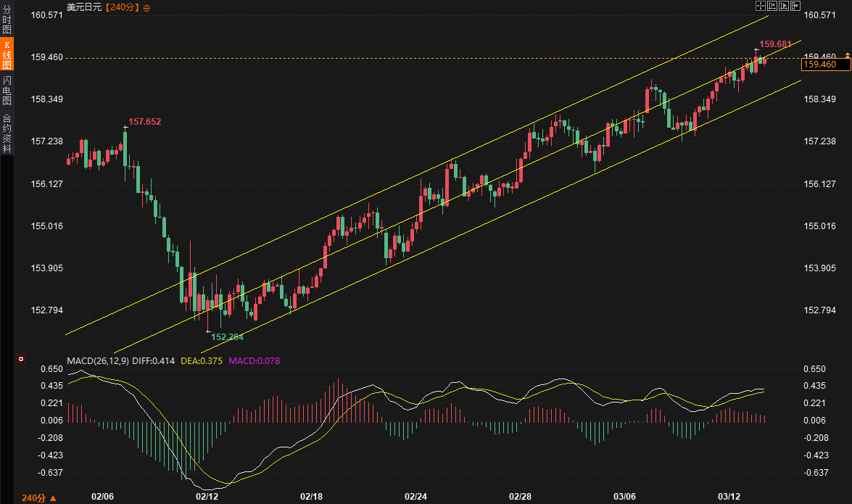Click the DEA:0.375 value

(202, 360)
